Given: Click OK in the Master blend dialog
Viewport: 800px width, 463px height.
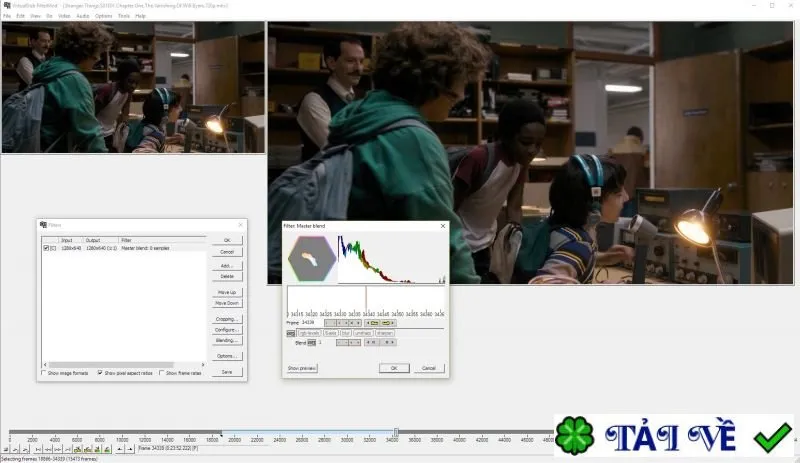Looking at the screenshot, I should [x=394, y=368].
